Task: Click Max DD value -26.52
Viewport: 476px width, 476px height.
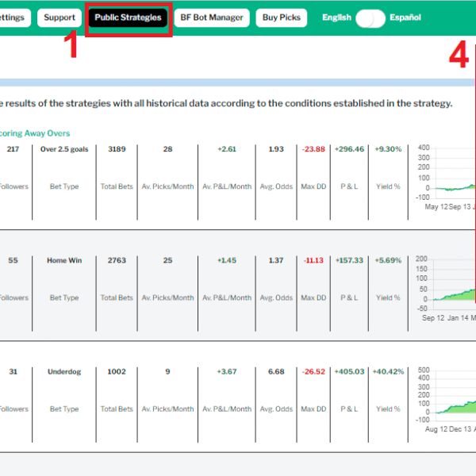Action: click(x=313, y=372)
